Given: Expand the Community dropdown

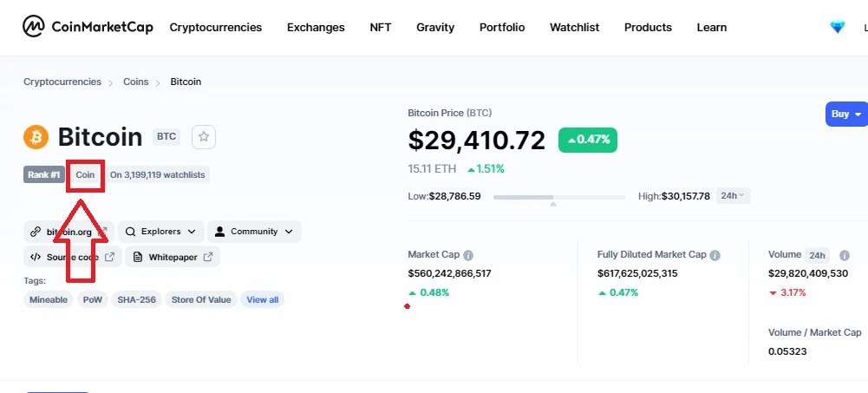Looking at the screenshot, I should (x=254, y=232).
